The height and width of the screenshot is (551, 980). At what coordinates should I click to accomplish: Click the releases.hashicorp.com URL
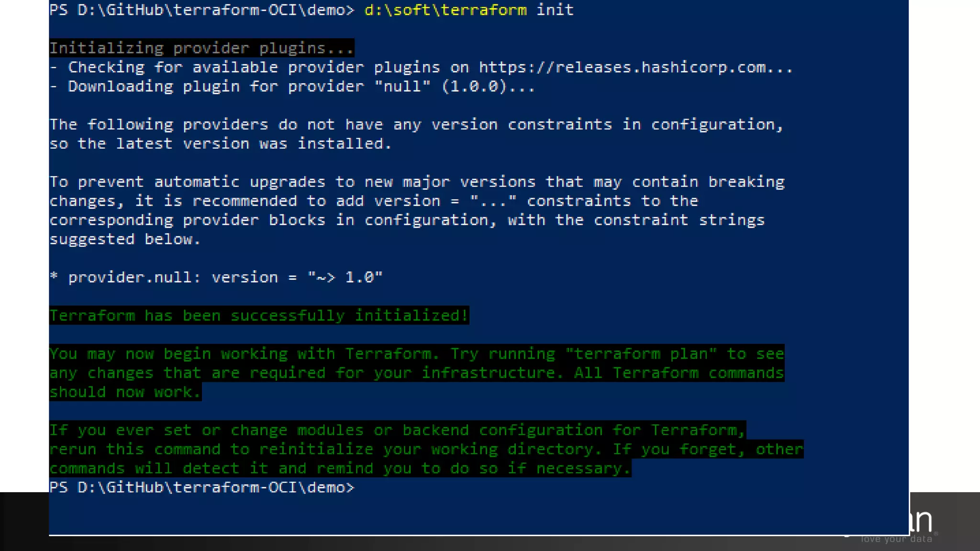(x=636, y=67)
